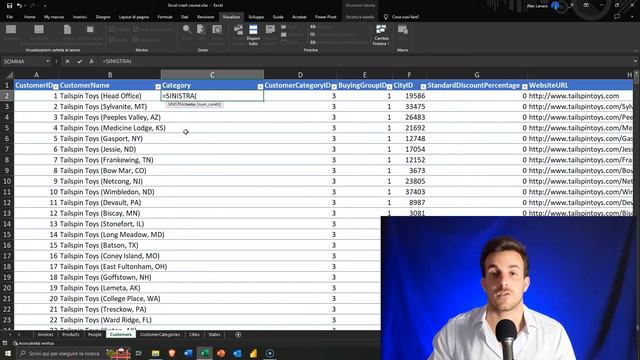This screenshot has width=640, height=360.
Task: Open CustomerName column filter dropdown
Action: [x=158, y=86]
